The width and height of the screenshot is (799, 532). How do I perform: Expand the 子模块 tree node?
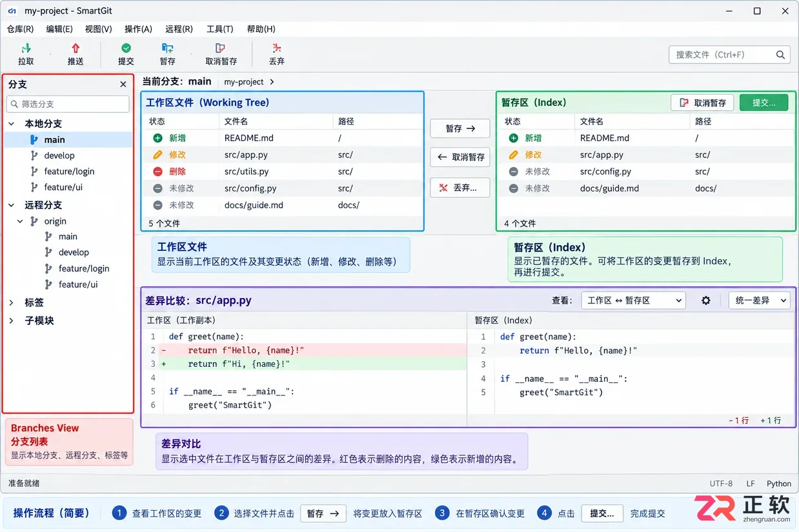pos(12,320)
